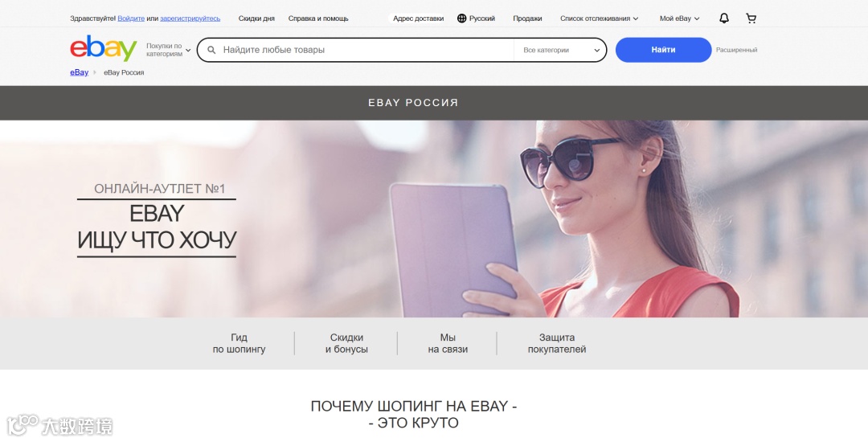
Task: Select the Скидки и бонусы tab
Action: click(x=346, y=343)
